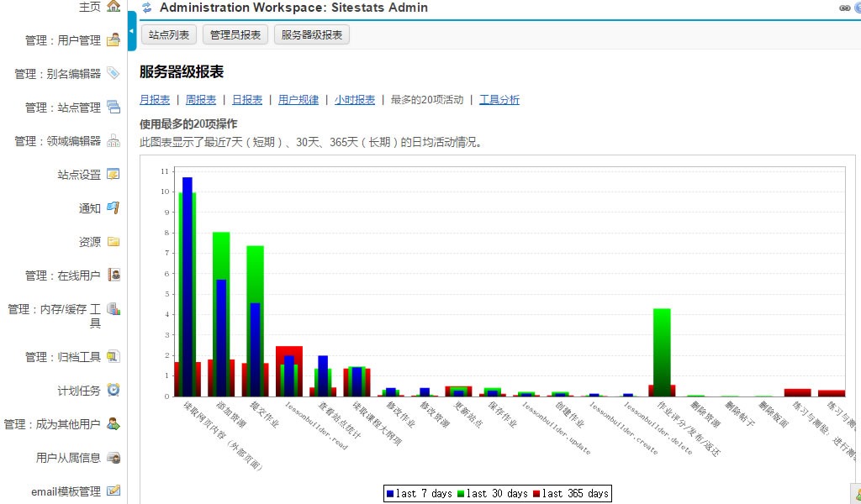The image size is (861, 504).
Task: Open the 站点列表 tab
Action: [x=169, y=34]
